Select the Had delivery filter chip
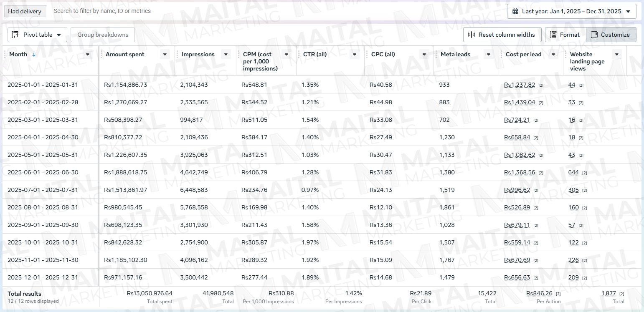This screenshot has width=644, height=312. click(x=25, y=11)
